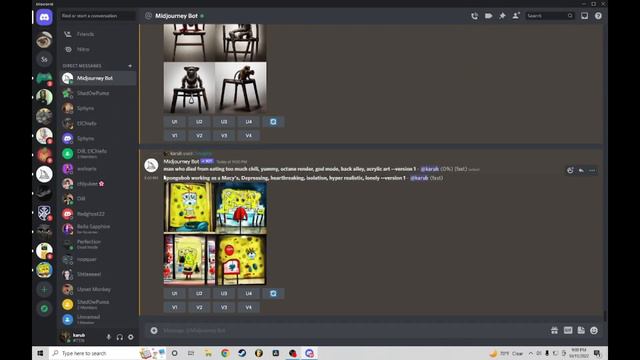
Task: Open the ElChiefo direct message
Action: pyautogui.click(x=98, y=123)
